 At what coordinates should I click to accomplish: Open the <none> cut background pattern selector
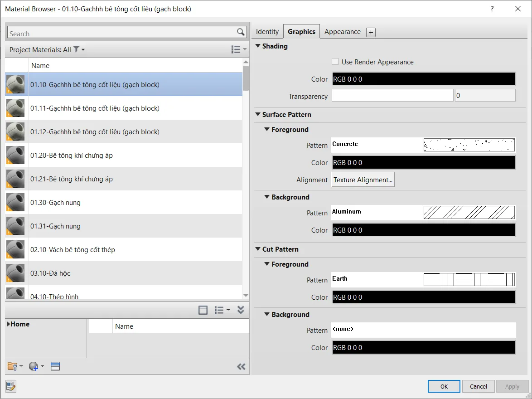[x=423, y=330]
